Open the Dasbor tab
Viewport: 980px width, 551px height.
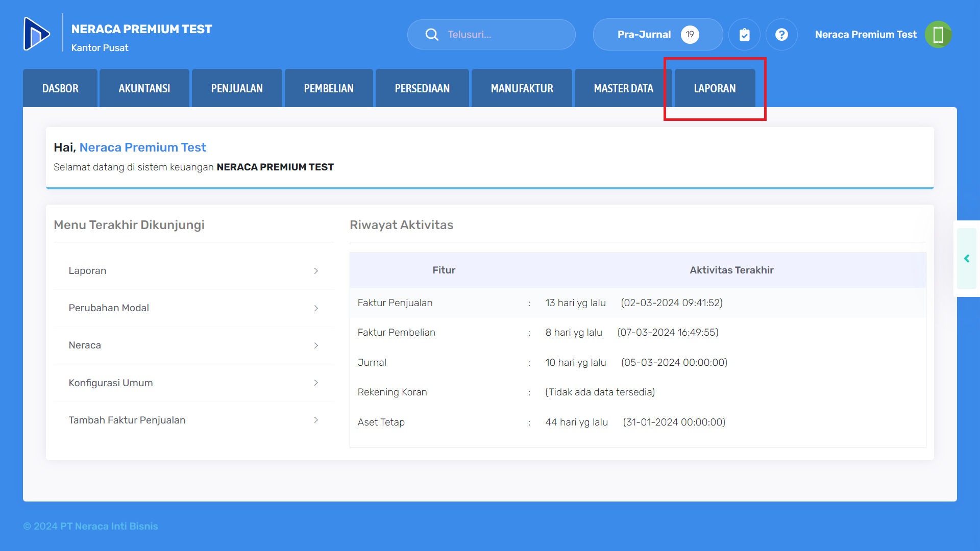coord(60,88)
